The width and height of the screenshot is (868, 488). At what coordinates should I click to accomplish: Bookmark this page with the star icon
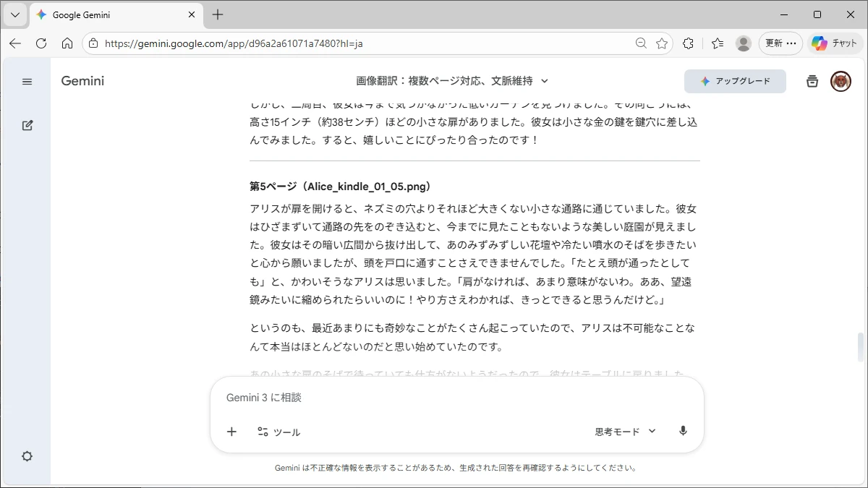click(662, 43)
